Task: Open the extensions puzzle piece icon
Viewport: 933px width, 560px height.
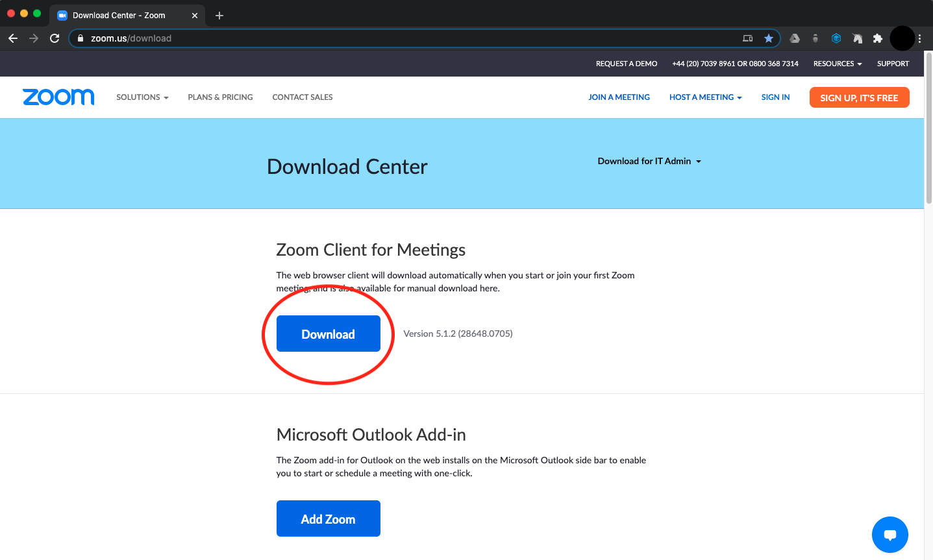Action: [878, 38]
